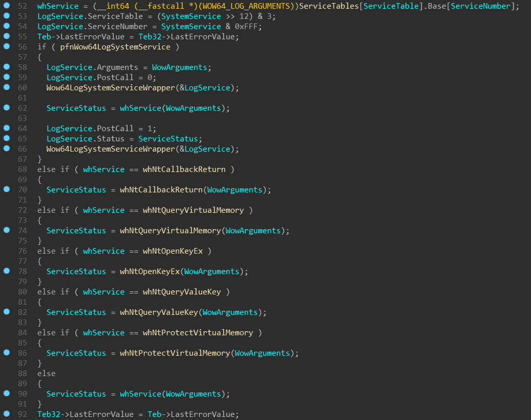Viewport: 531px width, 420px height.
Task: Toggle breakpoint dot on line 58
Action: (x=7, y=67)
